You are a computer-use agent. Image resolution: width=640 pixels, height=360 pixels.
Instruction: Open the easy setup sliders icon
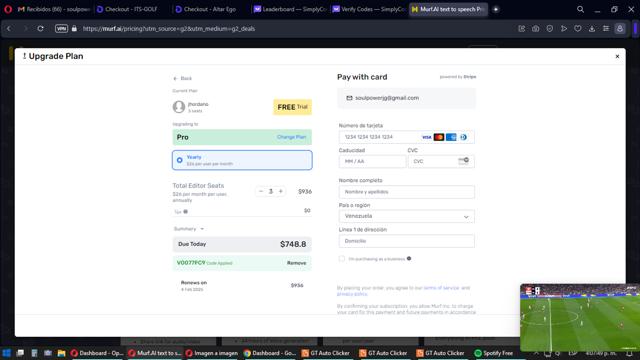click(606, 29)
